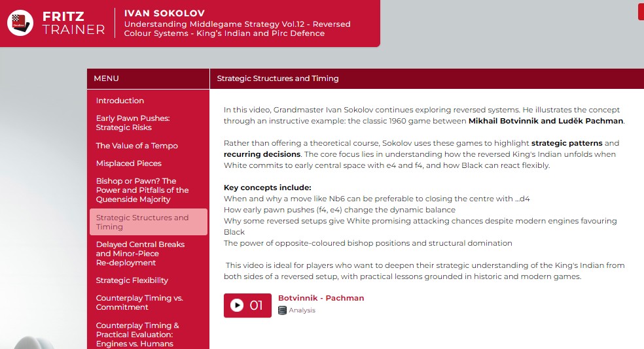Screen dimensions: 644x349
Task: Click the Strategic Structures and Timing header bar
Action: click(x=427, y=78)
